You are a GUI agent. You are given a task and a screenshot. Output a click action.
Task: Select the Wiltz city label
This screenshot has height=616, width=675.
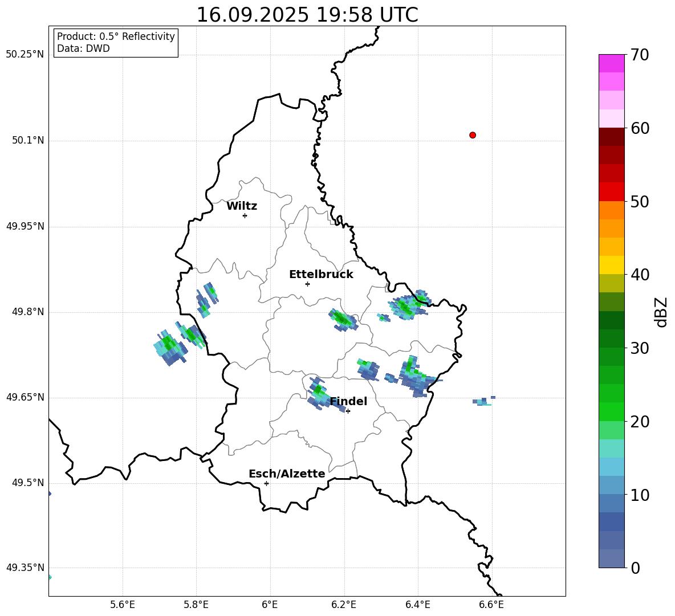(242, 206)
